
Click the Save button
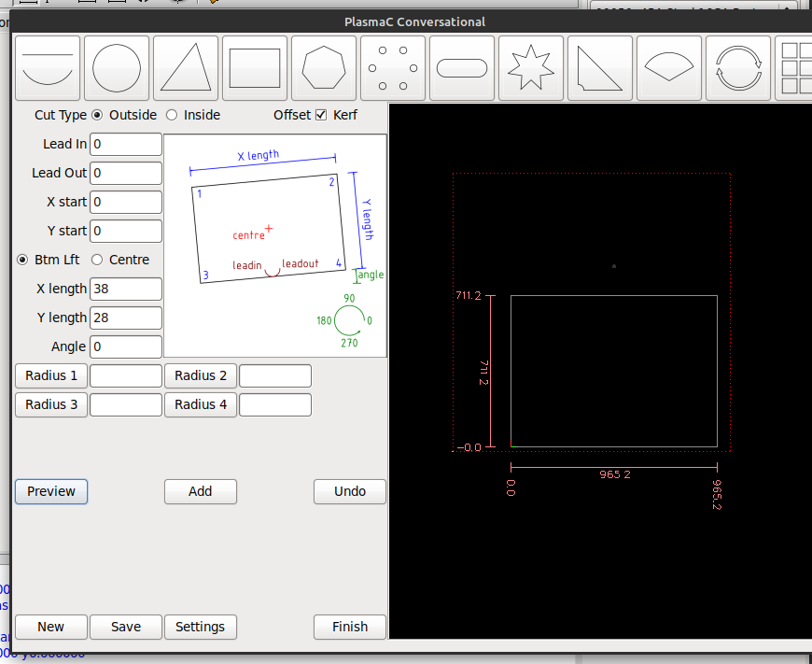[x=126, y=628]
